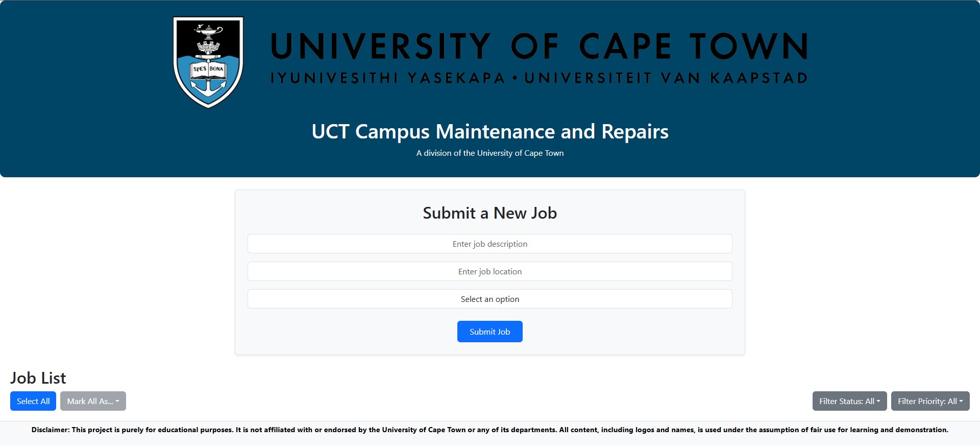The image size is (980, 448).
Task: Click the "Job List" heading
Action: 38,378
